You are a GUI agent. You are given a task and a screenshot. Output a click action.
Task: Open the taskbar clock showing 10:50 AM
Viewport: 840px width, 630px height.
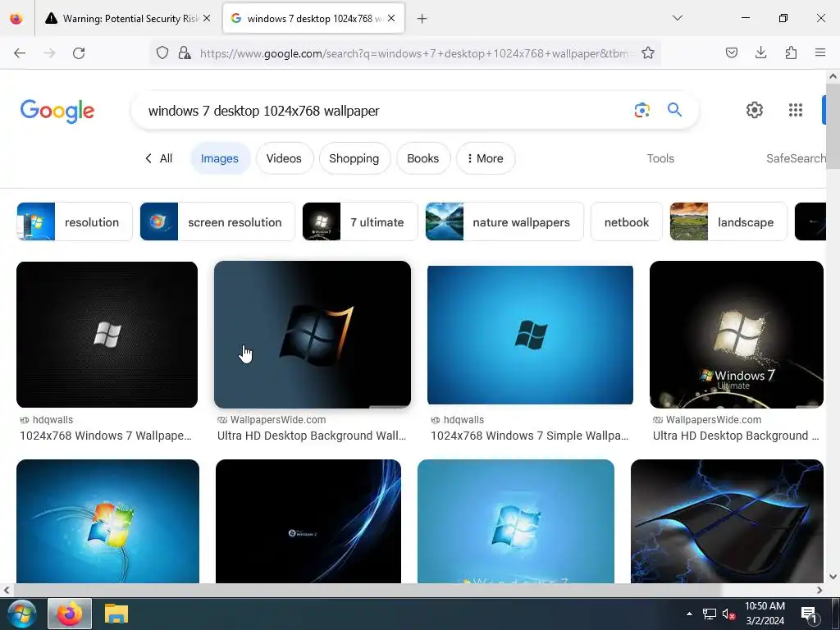[765, 614]
